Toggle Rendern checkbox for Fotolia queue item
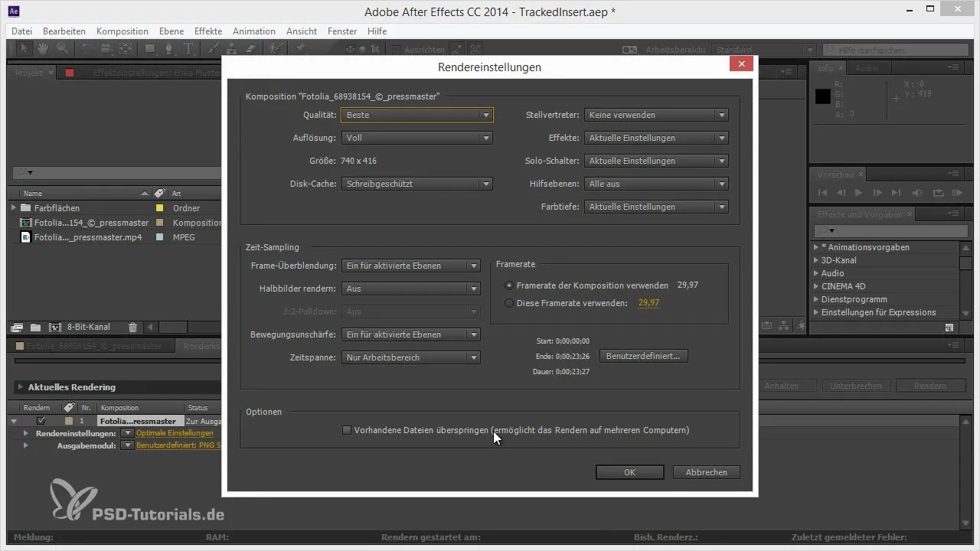 (41, 421)
